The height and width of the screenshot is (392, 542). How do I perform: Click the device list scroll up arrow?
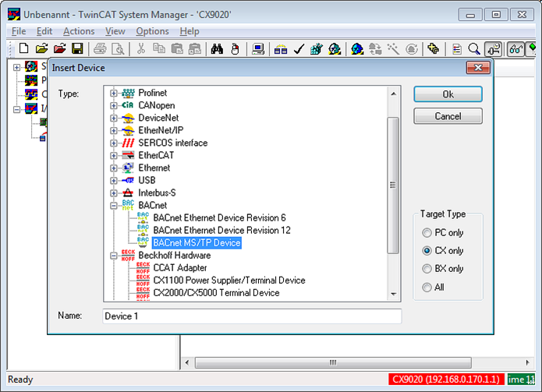(393, 94)
